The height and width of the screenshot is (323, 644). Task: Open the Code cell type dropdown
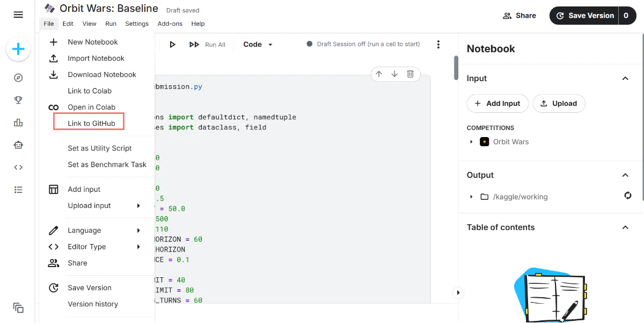coord(258,45)
